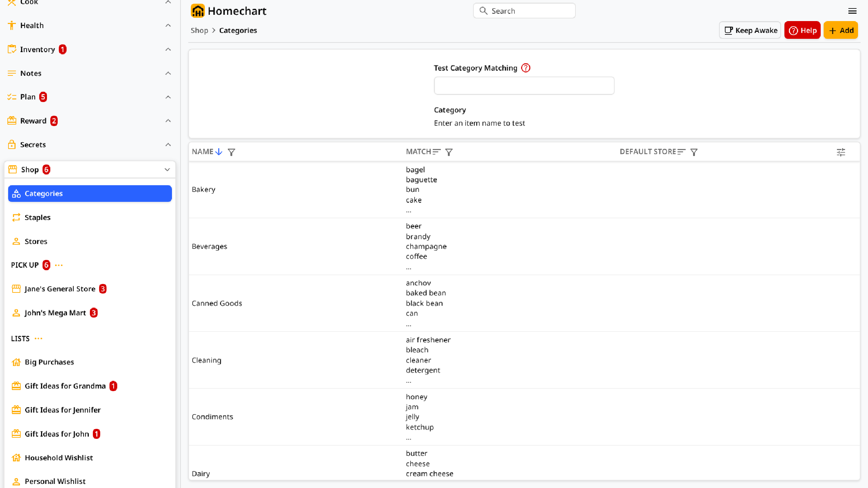Sort by the MATCH column
The width and height of the screenshot is (868, 488).
437,152
